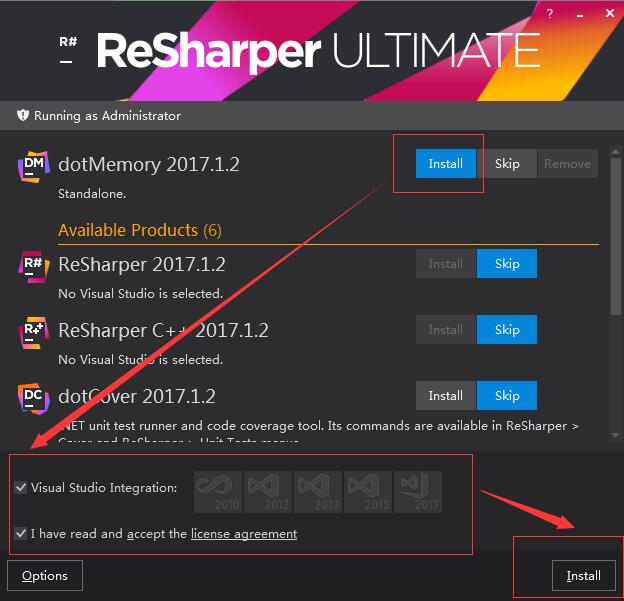Open the Options button
The image size is (624, 601).
pos(45,576)
